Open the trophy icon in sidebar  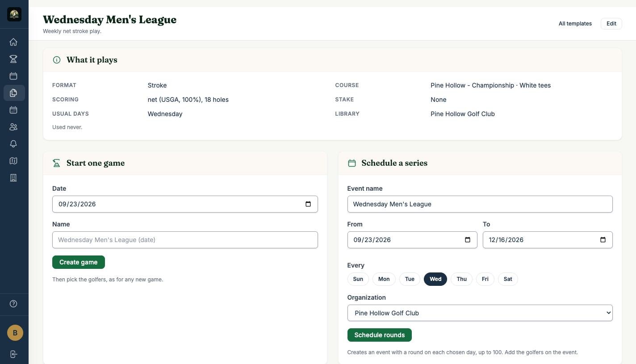coord(13,59)
